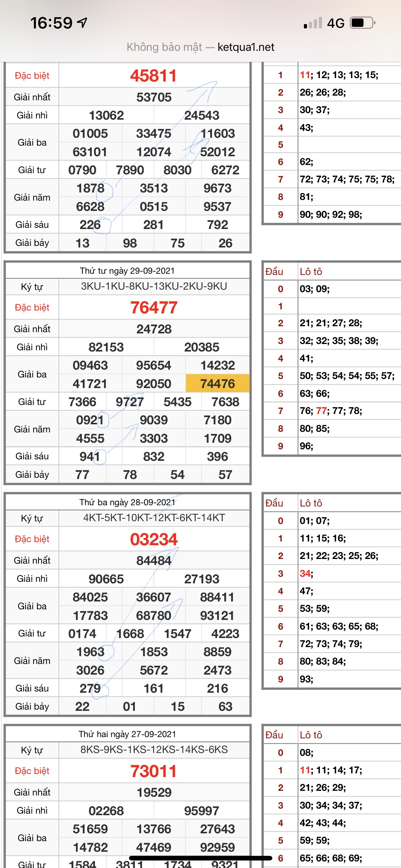Click third prize number 68780
401x868 pixels.
(x=154, y=616)
